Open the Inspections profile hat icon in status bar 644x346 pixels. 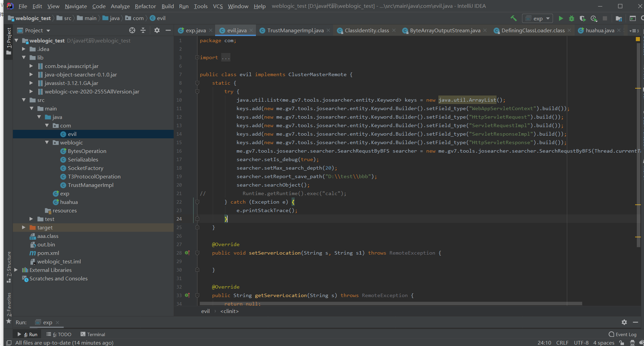pos(632,343)
